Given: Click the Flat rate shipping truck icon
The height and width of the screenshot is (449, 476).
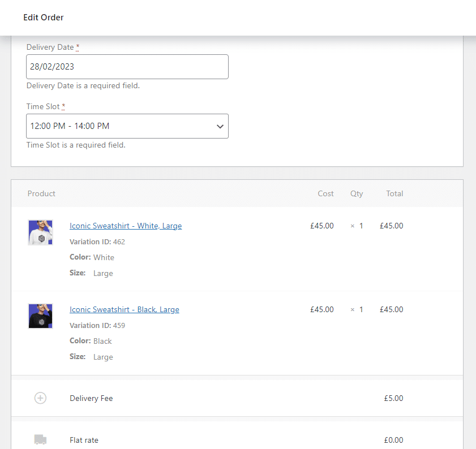Looking at the screenshot, I should point(40,439).
